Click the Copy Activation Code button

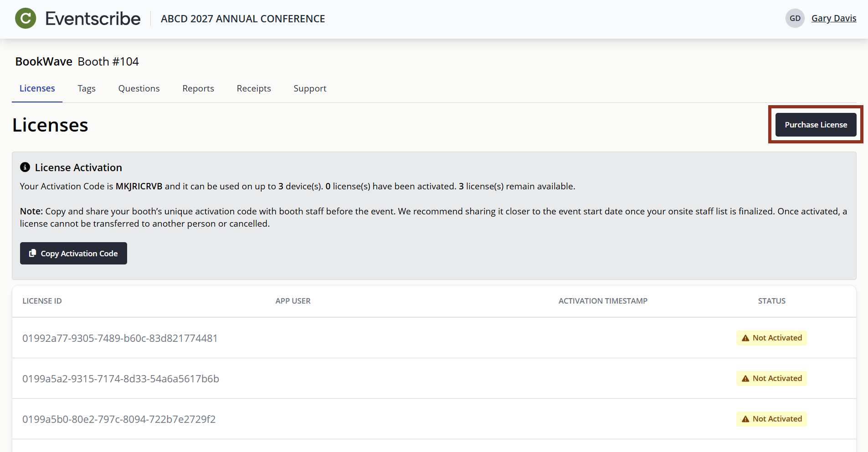[73, 253]
